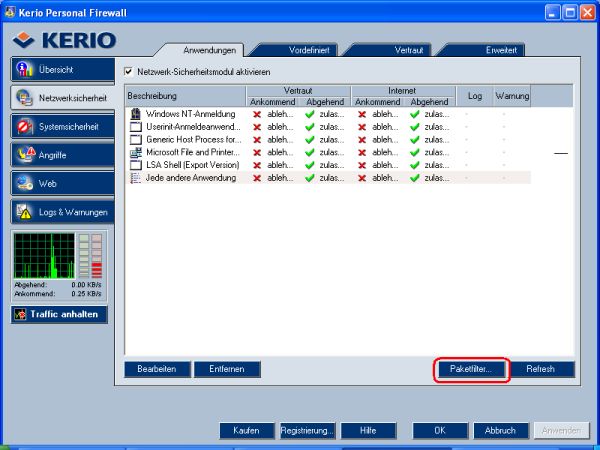Switch to the Anwendungen tab
Image resolution: width=600 pixels, height=450 pixels.
pyautogui.click(x=209, y=50)
